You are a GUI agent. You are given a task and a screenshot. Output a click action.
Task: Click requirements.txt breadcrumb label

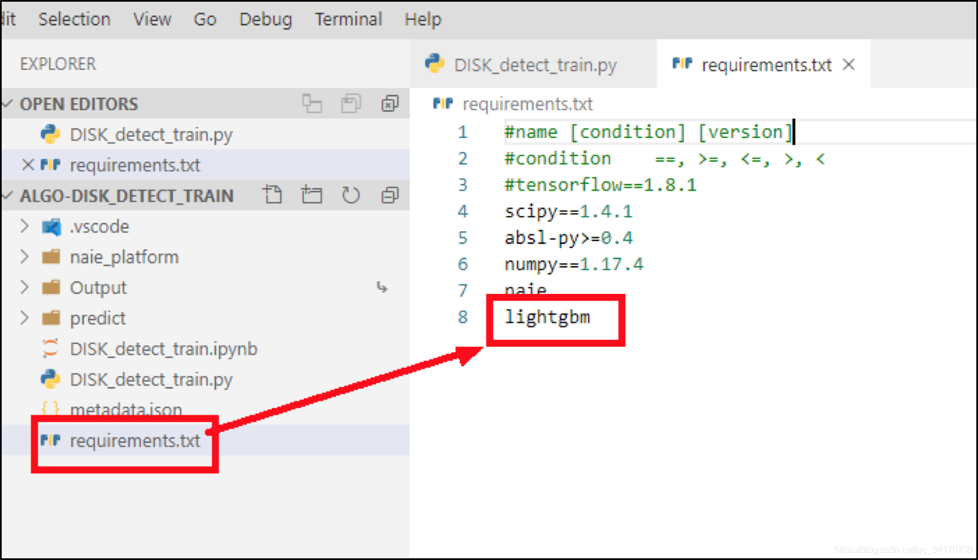click(528, 104)
